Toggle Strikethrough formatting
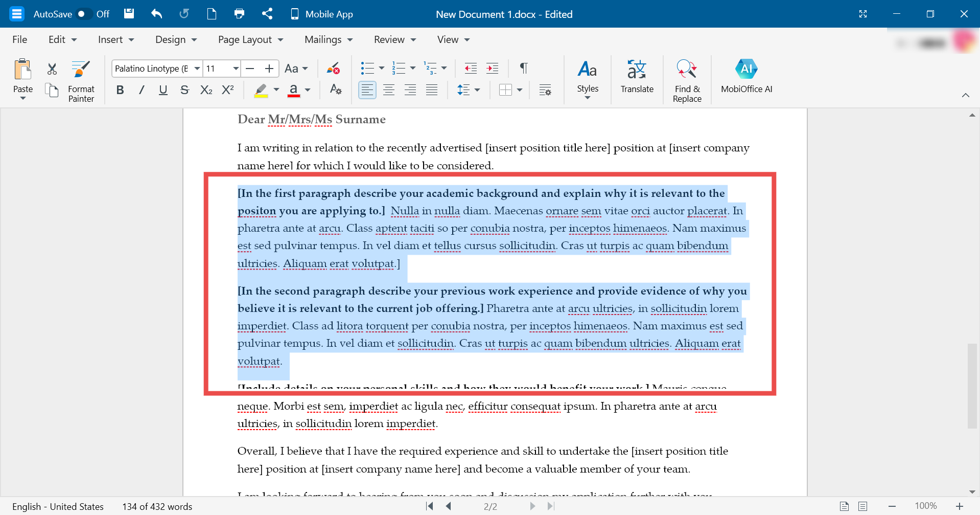Viewport: 980px width, 515px height. (184, 90)
